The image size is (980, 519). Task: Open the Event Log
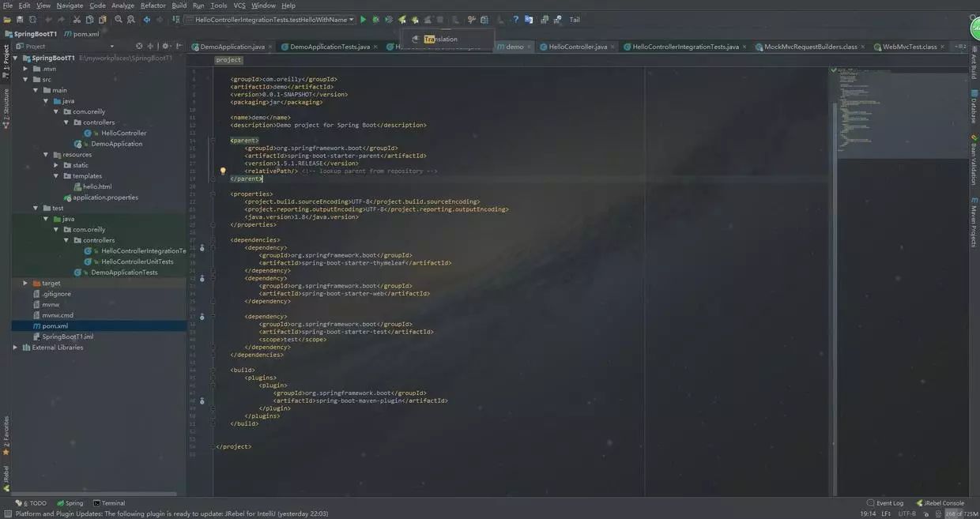click(x=885, y=503)
